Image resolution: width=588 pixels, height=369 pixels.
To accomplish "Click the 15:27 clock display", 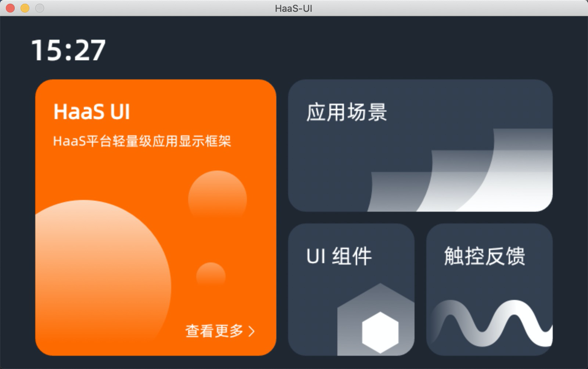I will pos(68,50).
